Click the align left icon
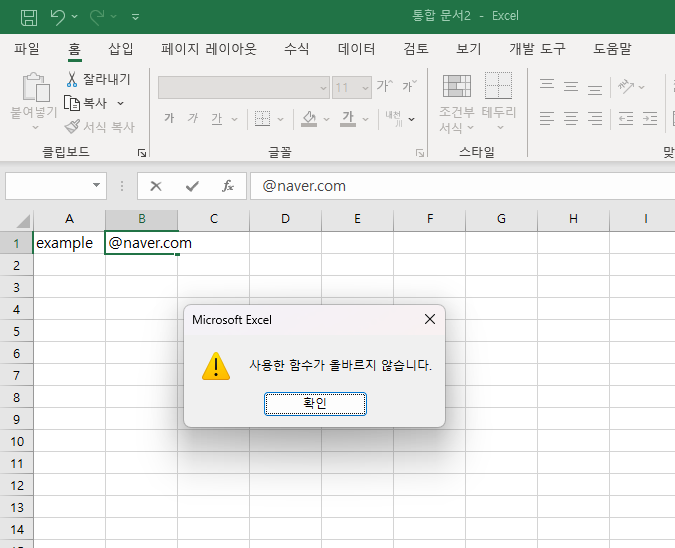The width and height of the screenshot is (675, 548). tap(547, 118)
